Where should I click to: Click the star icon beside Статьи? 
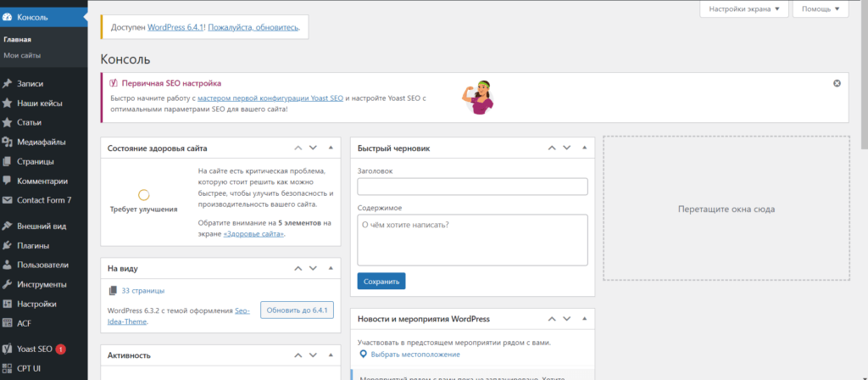click(7, 122)
